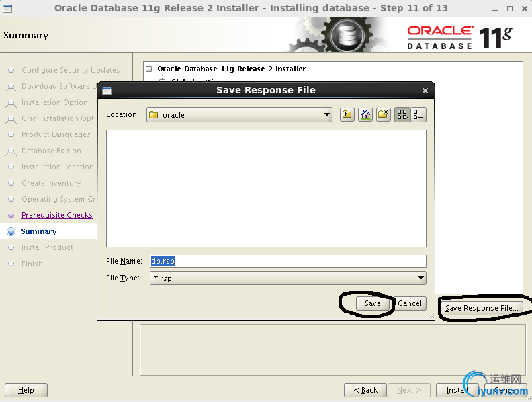Image resolution: width=532 pixels, height=402 pixels.
Task: Go Back to previous installer step
Action: tap(365, 390)
